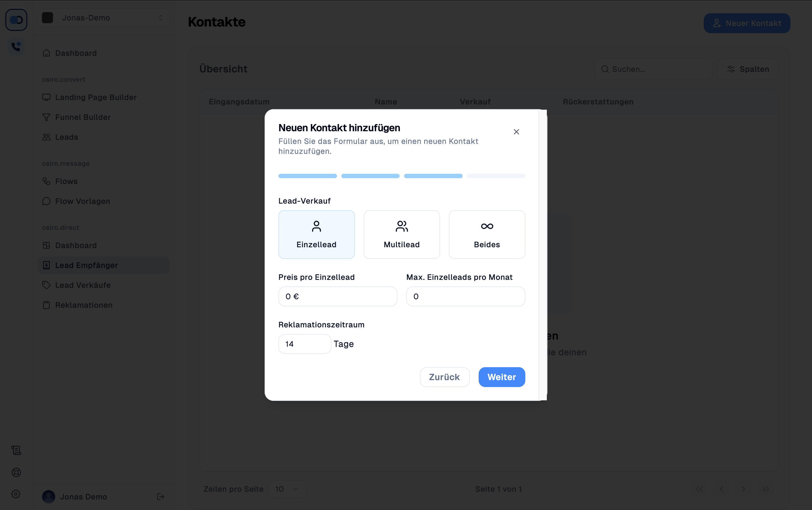Click the fourth progress step bar

pos(496,176)
